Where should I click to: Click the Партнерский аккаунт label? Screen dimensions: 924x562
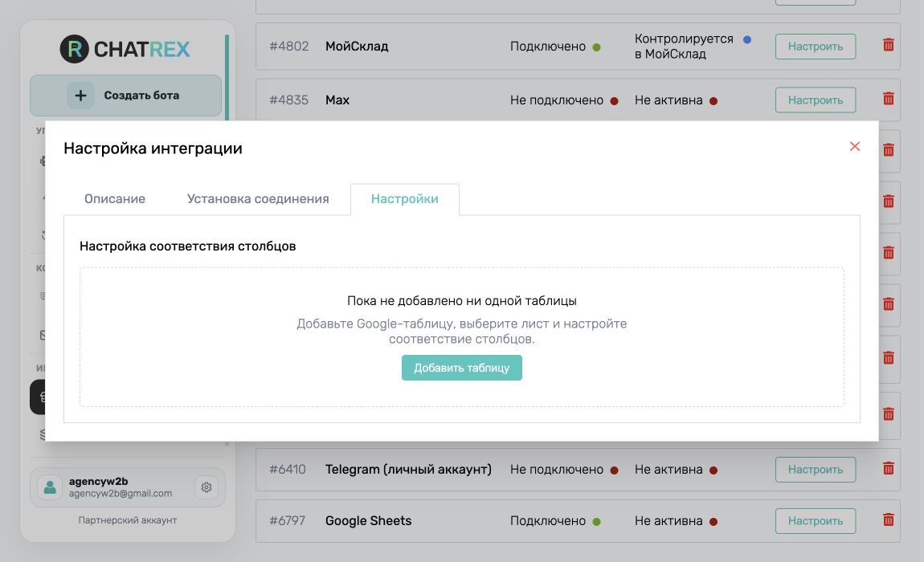point(127,520)
